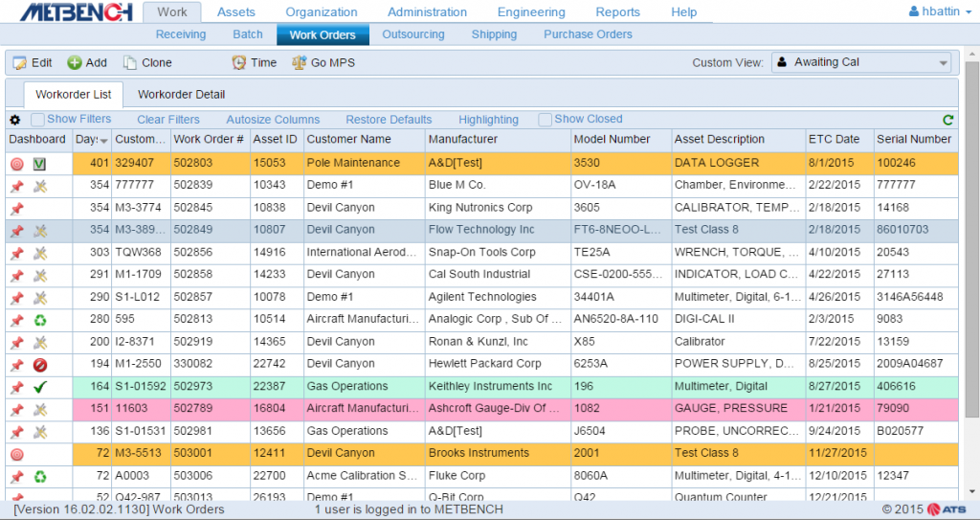Click the vertical scrollbar thumb
This screenshot has height=520, width=980.
pos(972,237)
